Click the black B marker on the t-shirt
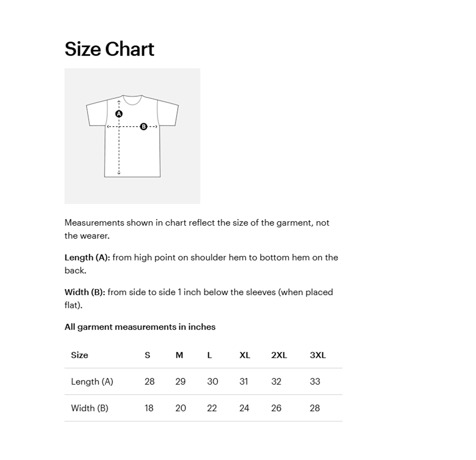Screen dimensions: 476x460 [x=144, y=126]
